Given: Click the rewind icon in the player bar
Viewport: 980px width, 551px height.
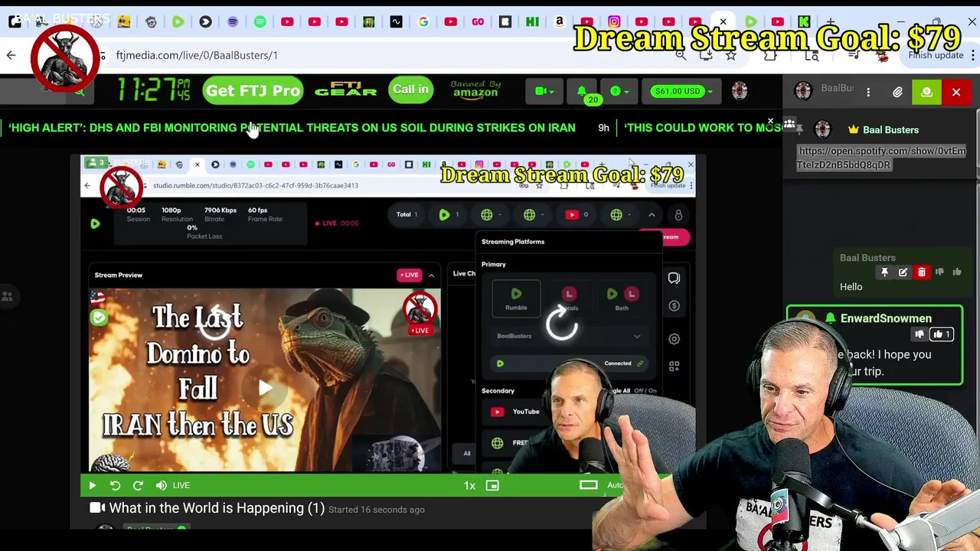Looking at the screenshot, I should pos(115,485).
